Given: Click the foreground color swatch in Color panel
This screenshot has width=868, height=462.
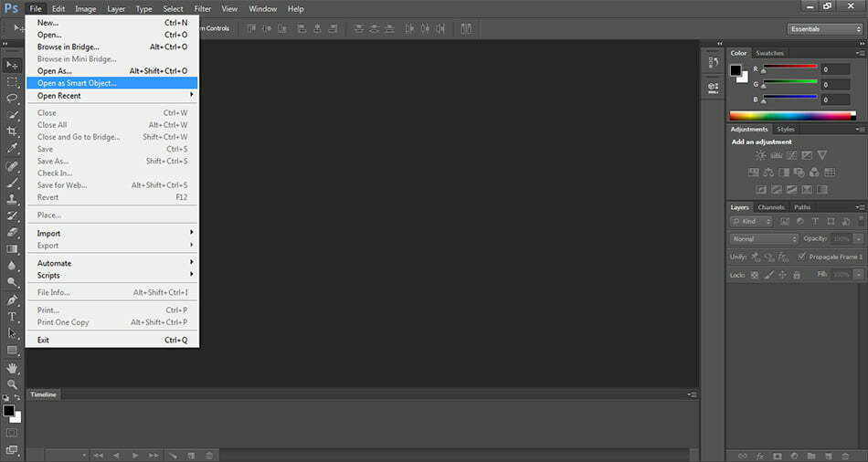Looking at the screenshot, I should [736, 70].
